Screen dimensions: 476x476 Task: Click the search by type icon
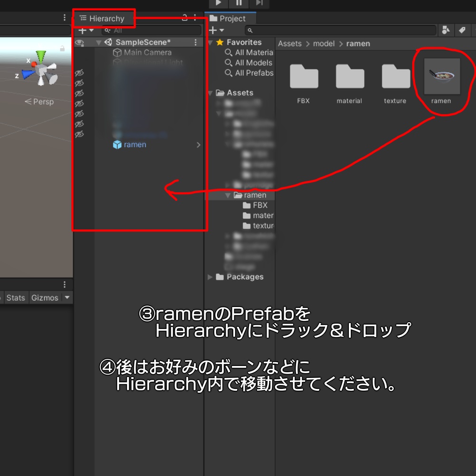446,30
